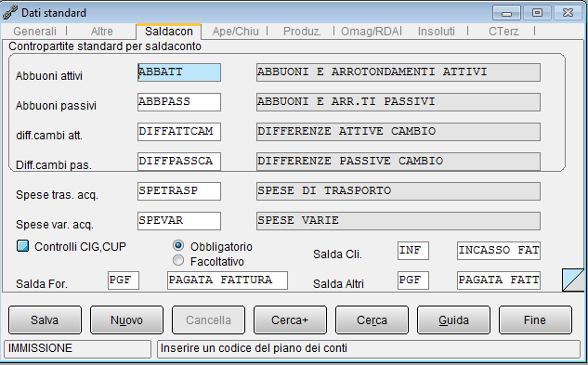Go to the Ape/Chiu tab
Image resolution: width=588 pixels, height=365 pixels.
[x=236, y=32]
